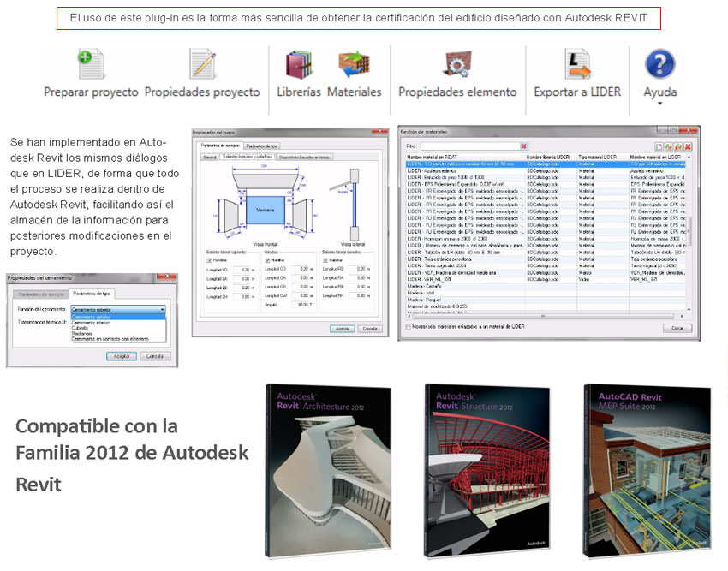Switch to Parámetros de tipo tab in hueco dialog
The height and width of the screenshot is (571, 728).
261,146
